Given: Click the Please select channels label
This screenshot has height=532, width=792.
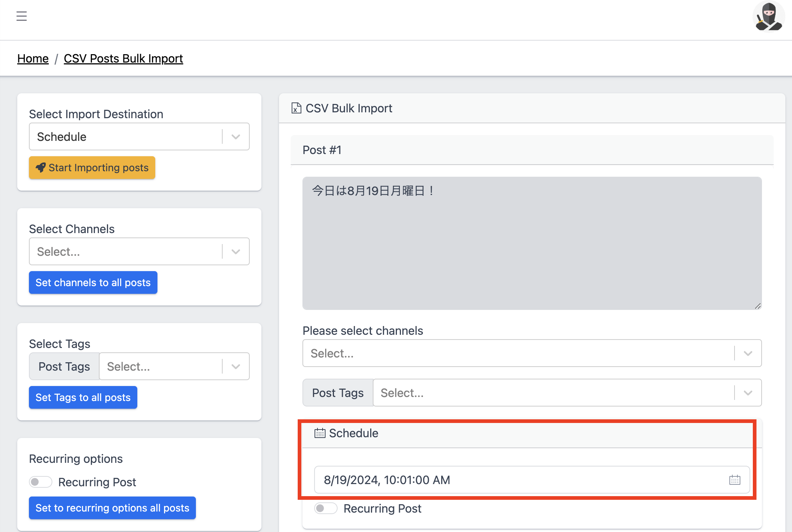Looking at the screenshot, I should (x=363, y=331).
